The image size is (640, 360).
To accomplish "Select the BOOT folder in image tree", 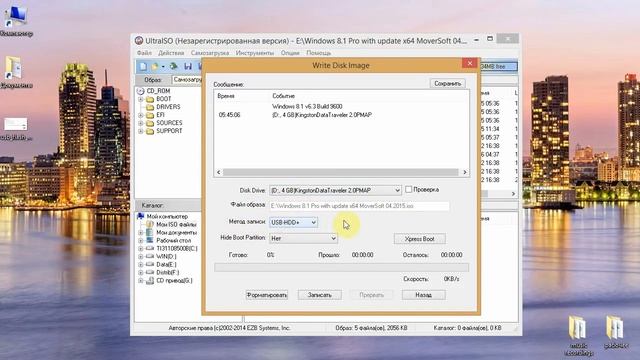I will point(164,99).
